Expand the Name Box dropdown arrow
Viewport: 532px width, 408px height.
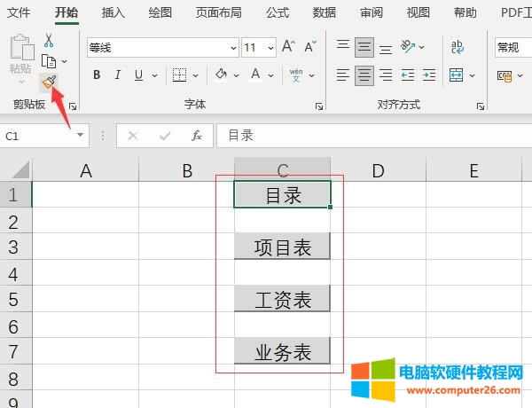(80, 136)
